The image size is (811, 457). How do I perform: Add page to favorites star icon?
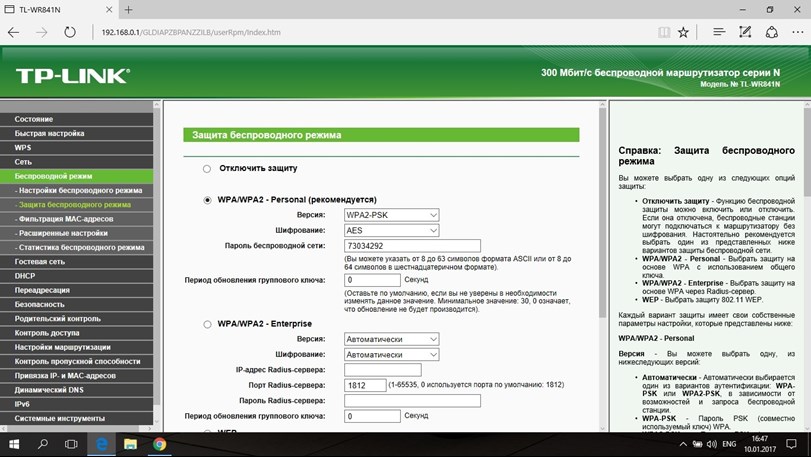[683, 32]
